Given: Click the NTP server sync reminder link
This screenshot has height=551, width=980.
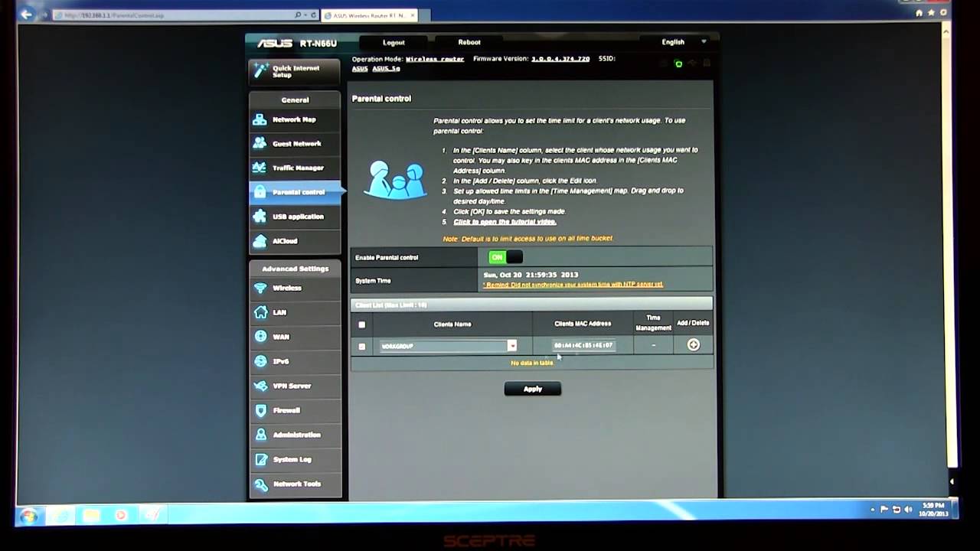Looking at the screenshot, I should pos(573,285).
